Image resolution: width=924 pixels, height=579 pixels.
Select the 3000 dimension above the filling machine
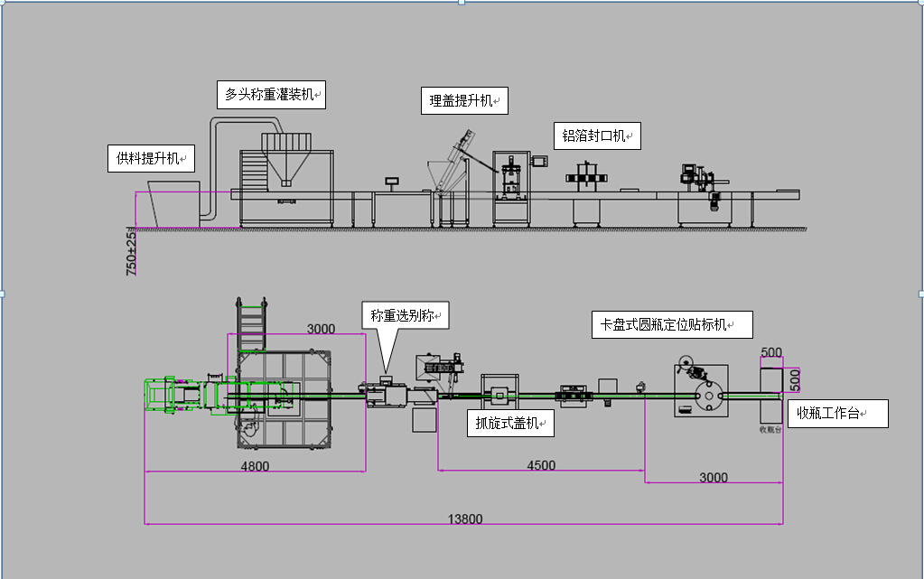coord(322,328)
